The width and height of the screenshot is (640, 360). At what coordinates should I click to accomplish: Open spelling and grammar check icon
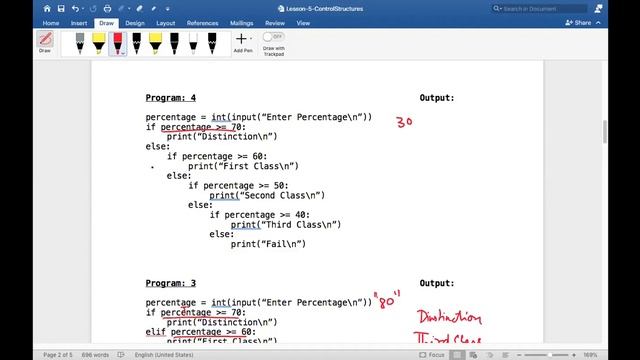coord(121,355)
